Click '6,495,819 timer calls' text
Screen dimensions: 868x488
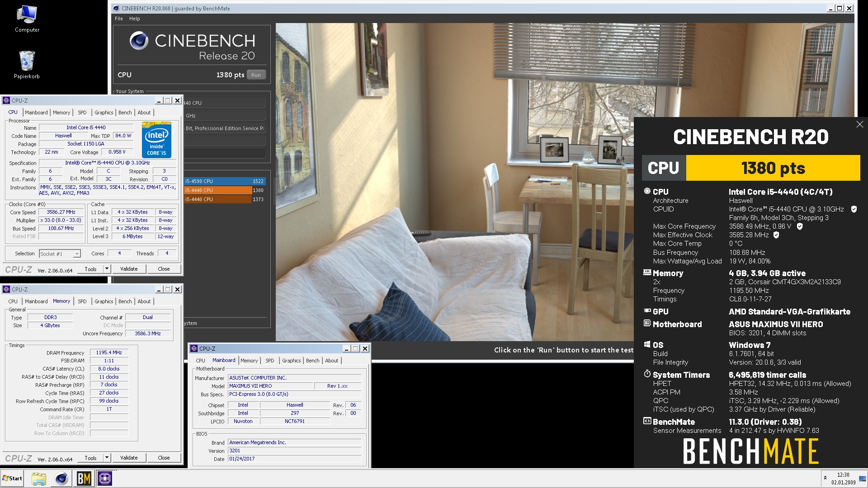tap(767, 375)
